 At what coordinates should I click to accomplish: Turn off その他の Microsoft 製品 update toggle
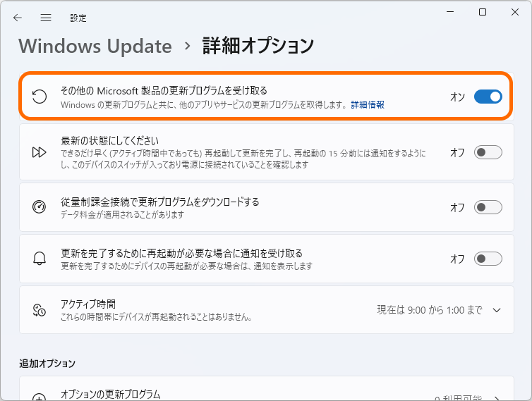(x=488, y=97)
